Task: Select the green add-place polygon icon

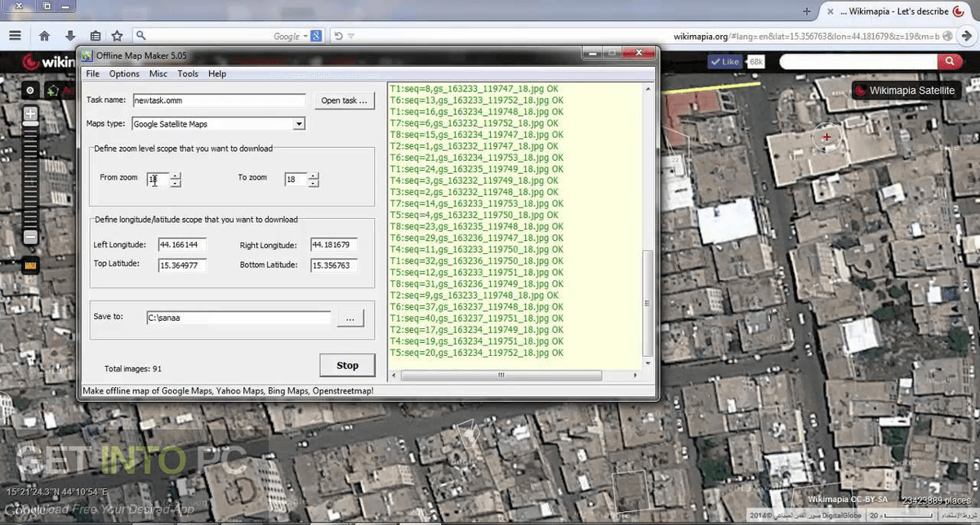Action: (x=51, y=91)
